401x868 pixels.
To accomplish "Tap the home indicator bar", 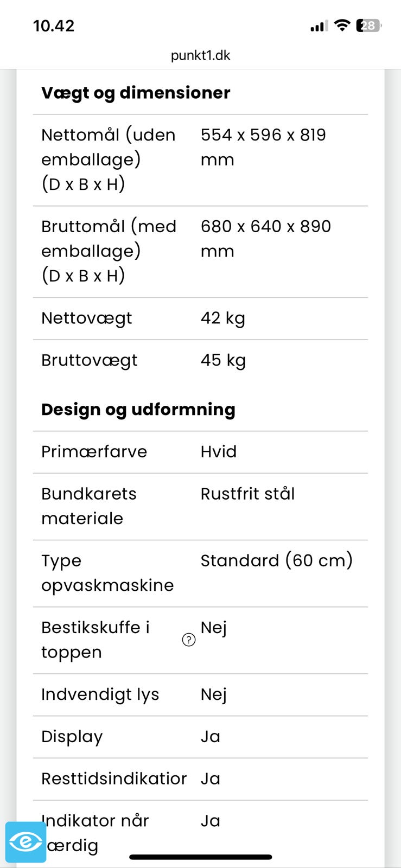I will 200,857.
